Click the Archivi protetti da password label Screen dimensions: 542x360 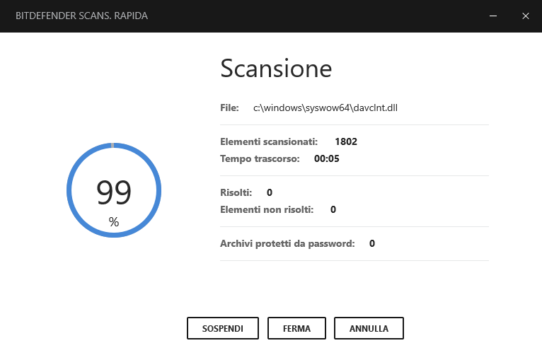point(288,243)
